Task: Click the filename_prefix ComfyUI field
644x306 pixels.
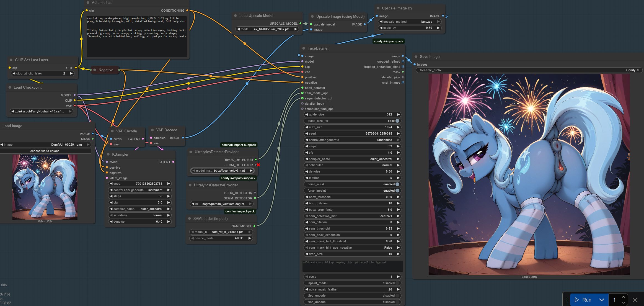Action: 529,70
